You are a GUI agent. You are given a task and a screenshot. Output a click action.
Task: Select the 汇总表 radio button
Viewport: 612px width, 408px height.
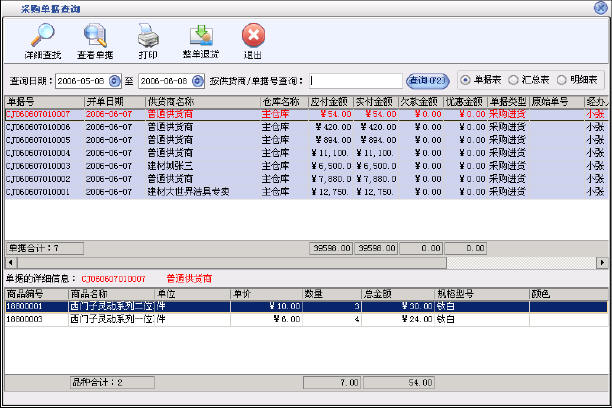pyautogui.click(x=514, y=79)
